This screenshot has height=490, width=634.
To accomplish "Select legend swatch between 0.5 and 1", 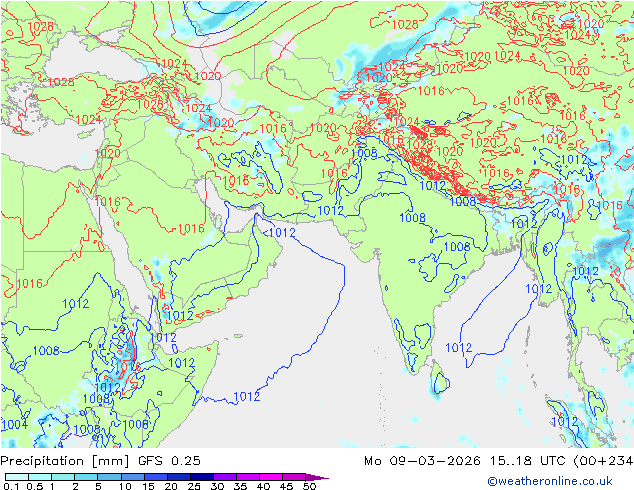I will coord(40,477).
